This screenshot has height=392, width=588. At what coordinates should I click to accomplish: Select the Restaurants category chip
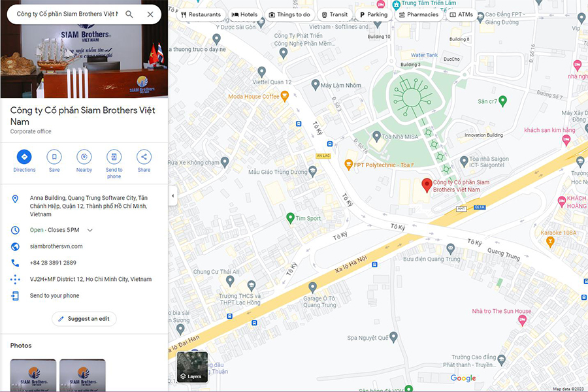201,14
